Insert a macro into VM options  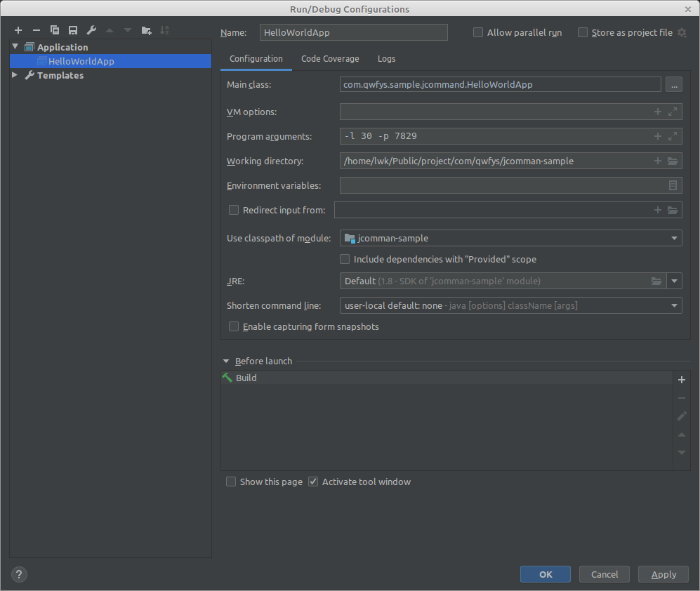pos(658,112)
